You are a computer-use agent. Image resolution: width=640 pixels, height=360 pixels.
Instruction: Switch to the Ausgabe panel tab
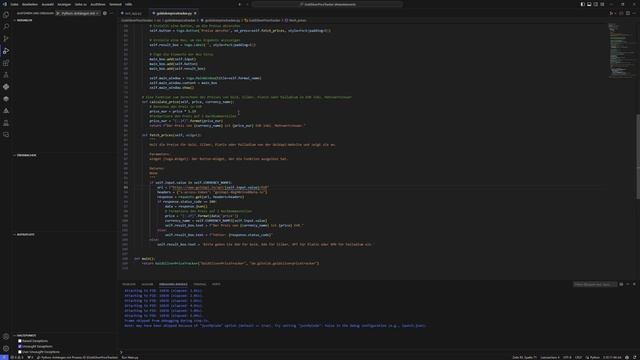(x=147, y=284)
